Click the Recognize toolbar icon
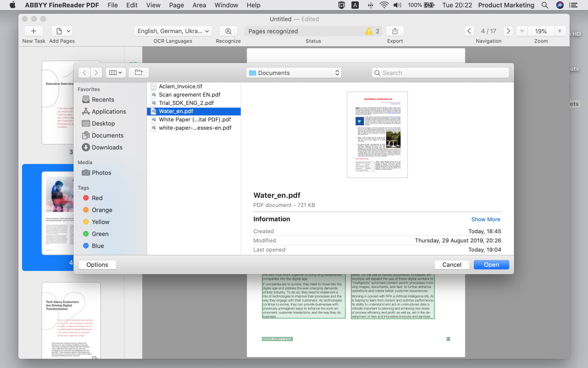 [228, 31]
